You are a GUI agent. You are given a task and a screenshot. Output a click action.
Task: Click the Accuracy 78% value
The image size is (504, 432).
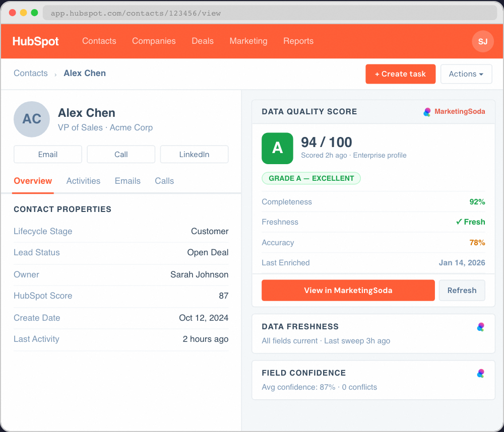coord(477,243)
